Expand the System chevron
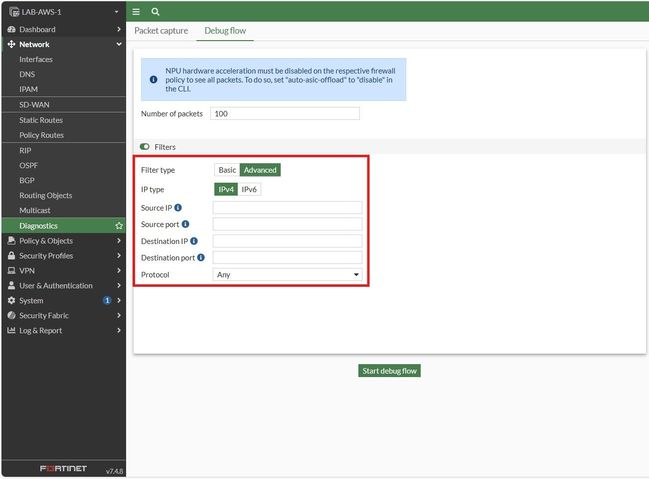Screen dimensions: 649x479 (119, 300)
